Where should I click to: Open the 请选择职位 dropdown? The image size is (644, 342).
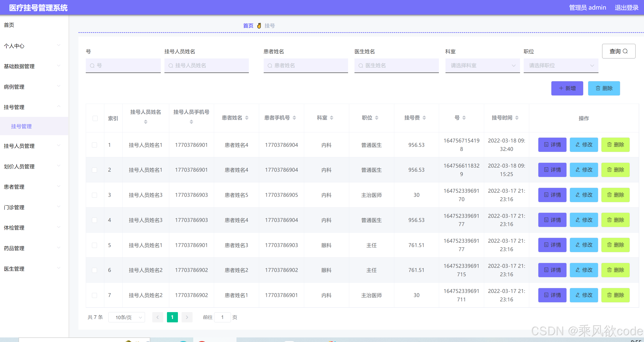[561, 65]
